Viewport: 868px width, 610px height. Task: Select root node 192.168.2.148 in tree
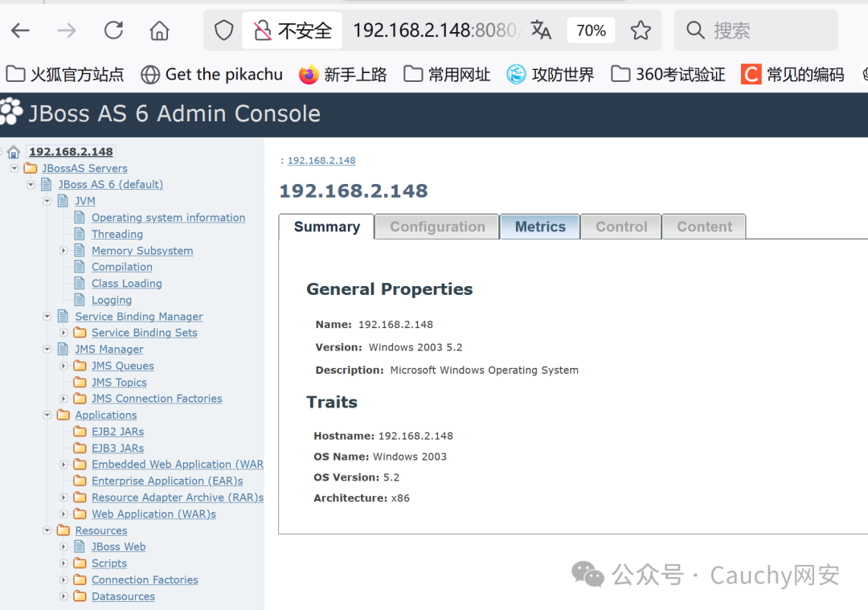point(71,152)
